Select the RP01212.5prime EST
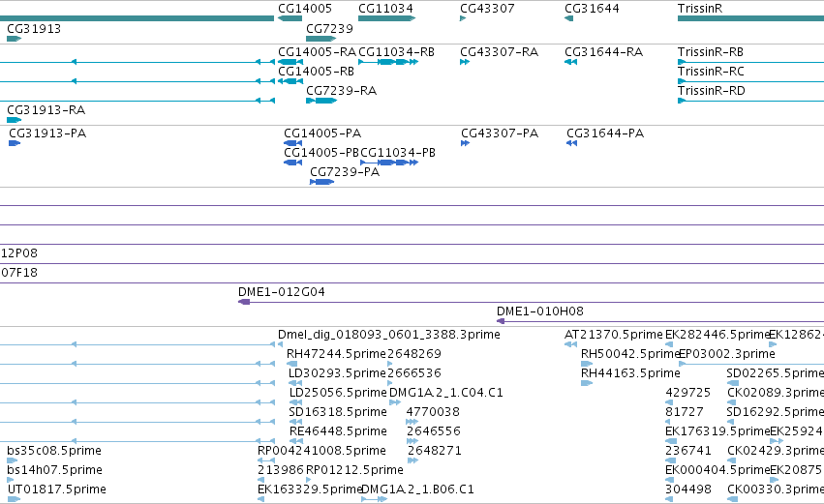Screen dimensions: 824x504 [x=309, y=480]
